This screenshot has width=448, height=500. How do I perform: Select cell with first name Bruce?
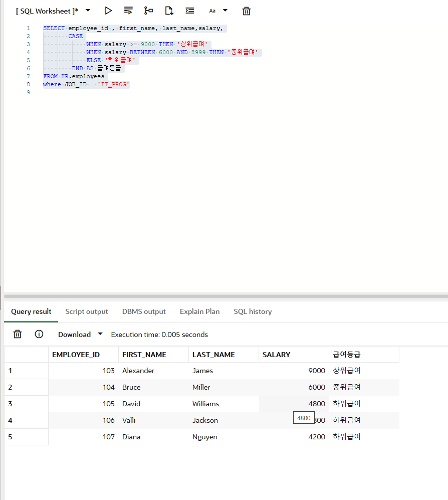[153, 387]
